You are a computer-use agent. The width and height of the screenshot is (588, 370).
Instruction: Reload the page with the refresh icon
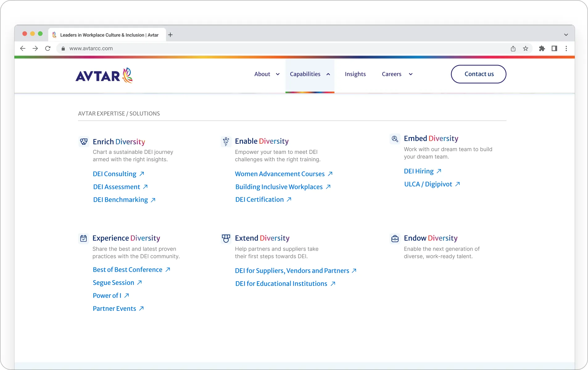point(48,48)
